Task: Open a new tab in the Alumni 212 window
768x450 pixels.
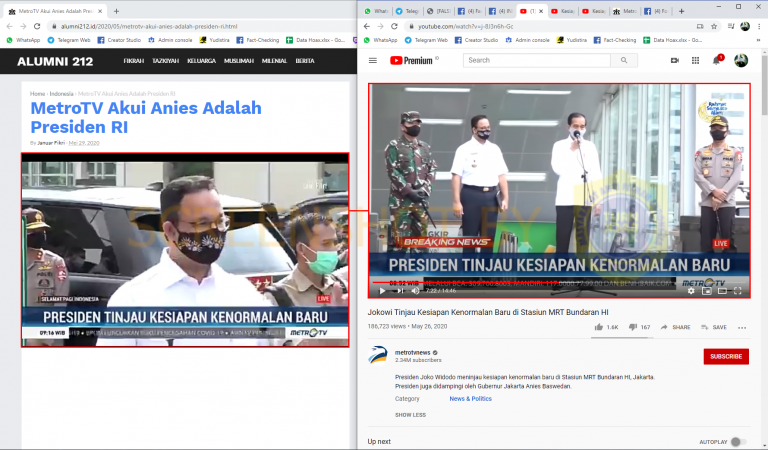Action: pos(116,11)
